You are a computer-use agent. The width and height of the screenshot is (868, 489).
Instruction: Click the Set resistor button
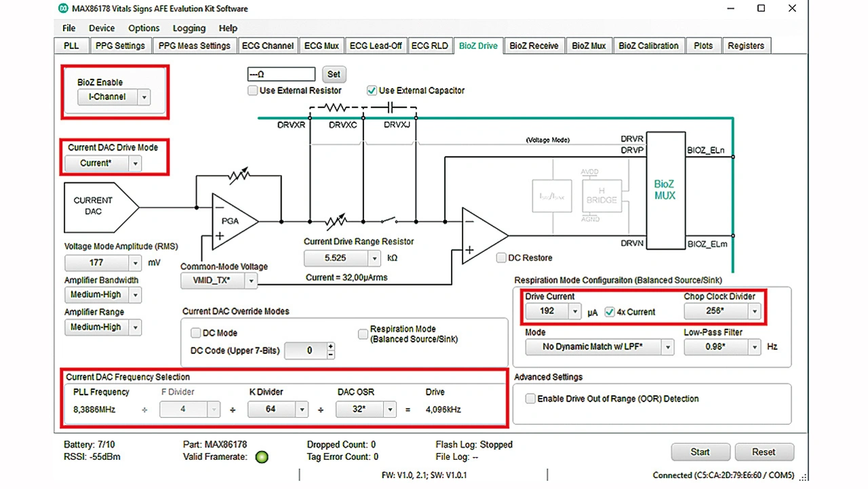[334, 74]
